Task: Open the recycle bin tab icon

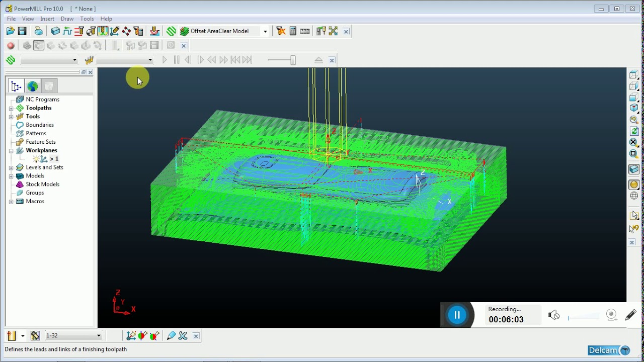Action: pyautogui.click(x=49, y=86)
